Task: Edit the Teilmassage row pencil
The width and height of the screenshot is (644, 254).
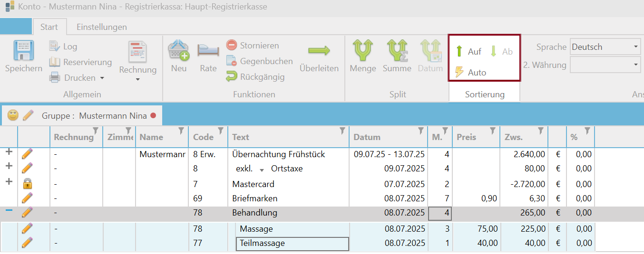Action: point(27,243)
